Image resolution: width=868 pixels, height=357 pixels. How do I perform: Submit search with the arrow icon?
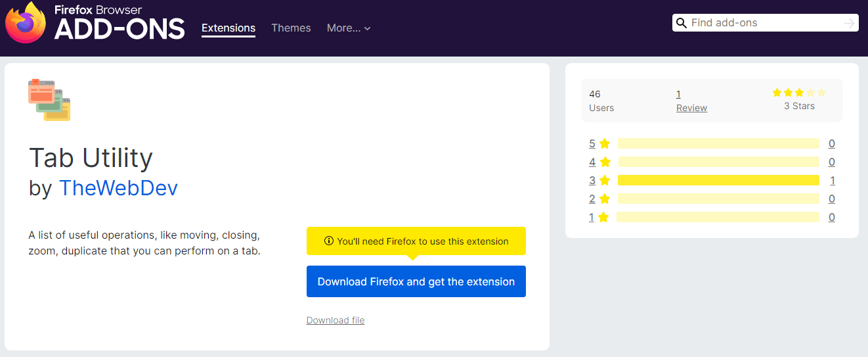850,23
